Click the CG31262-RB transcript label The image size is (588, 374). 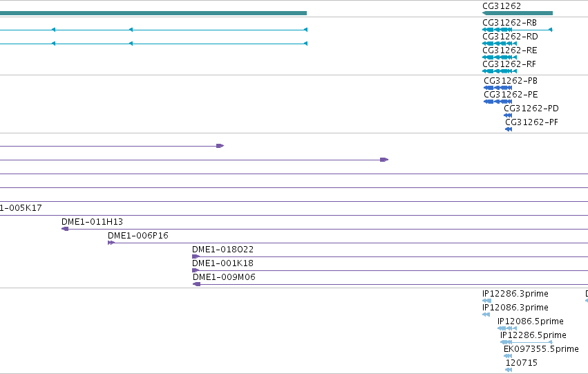(510, 23)
